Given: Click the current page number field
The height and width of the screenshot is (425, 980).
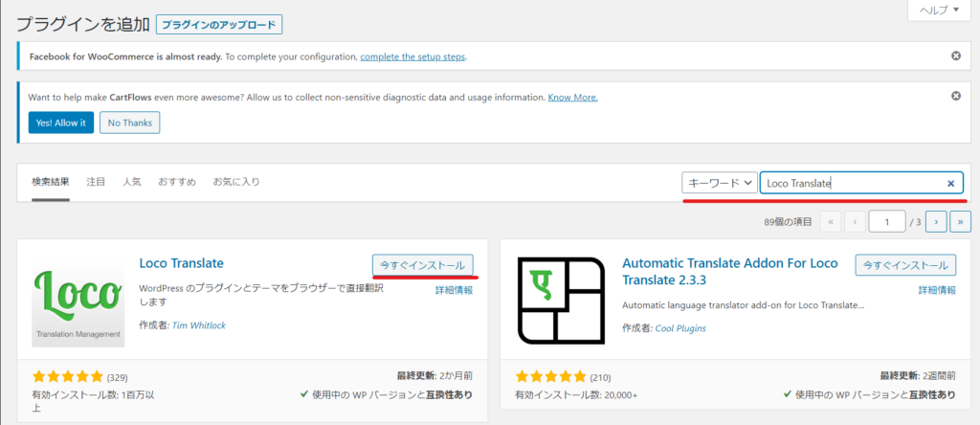Looking at the screenshot, I should 887,221.
